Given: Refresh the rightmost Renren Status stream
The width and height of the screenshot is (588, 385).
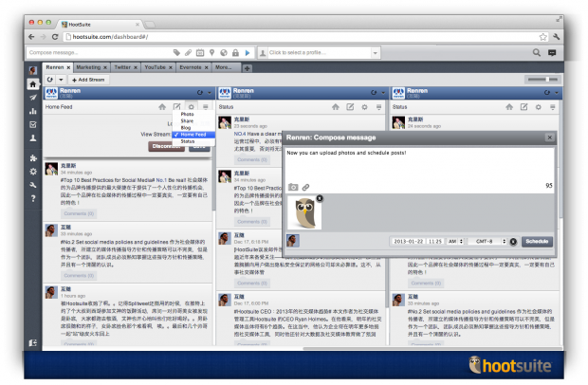Looking at the screenshot, I should point(547,92).
